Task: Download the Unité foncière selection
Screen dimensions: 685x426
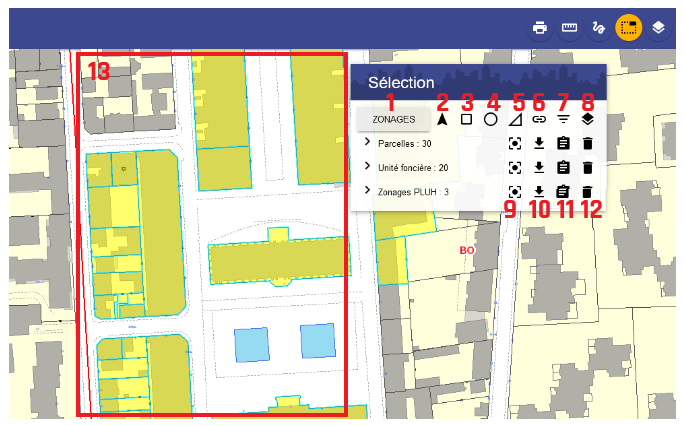Action: click(539, 167)
